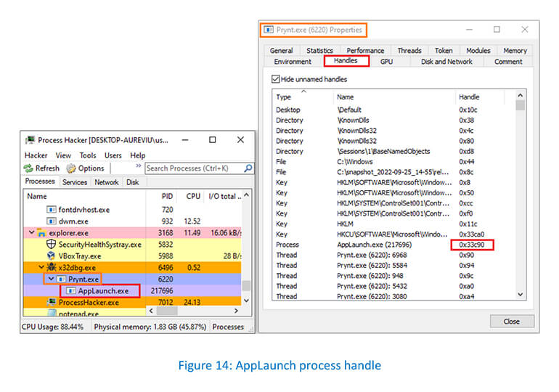The image size is (559, 392).
Task: Open the Users menu
Action: coord(113,155)
